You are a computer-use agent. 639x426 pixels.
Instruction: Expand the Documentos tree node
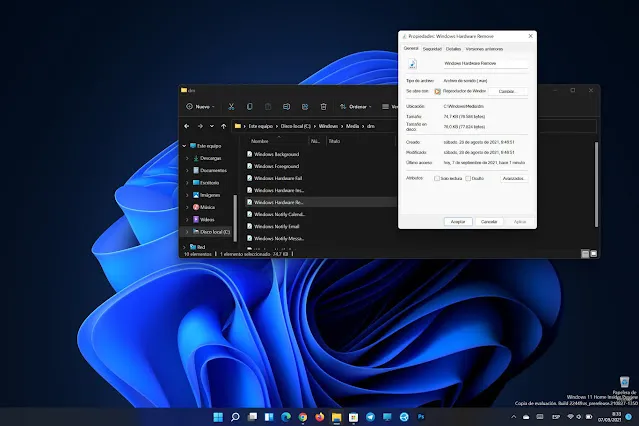click(187, 170)
